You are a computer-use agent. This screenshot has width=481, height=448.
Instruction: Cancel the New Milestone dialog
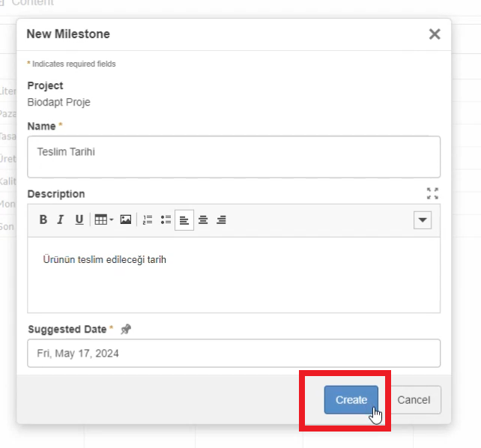[x=414, y=399]
